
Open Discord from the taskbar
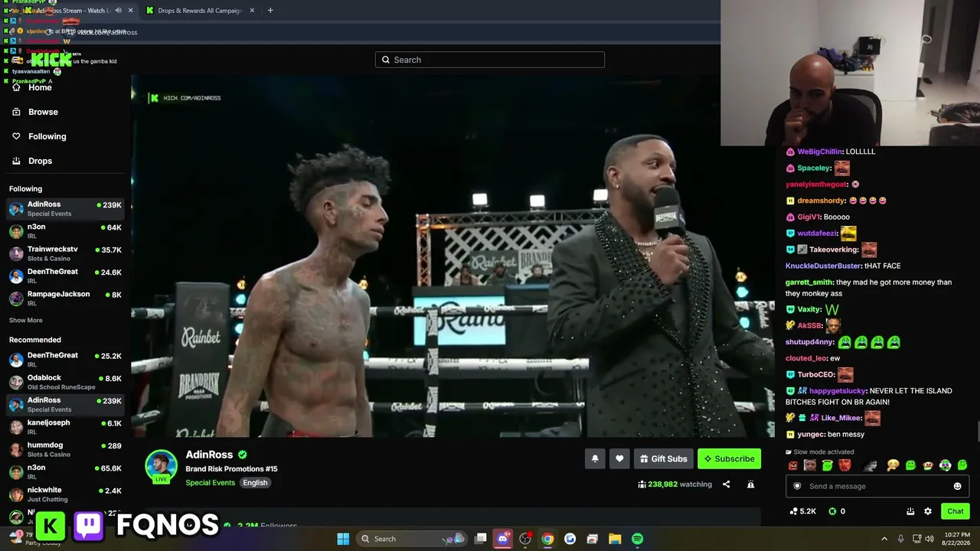click(x=503, y=539)
